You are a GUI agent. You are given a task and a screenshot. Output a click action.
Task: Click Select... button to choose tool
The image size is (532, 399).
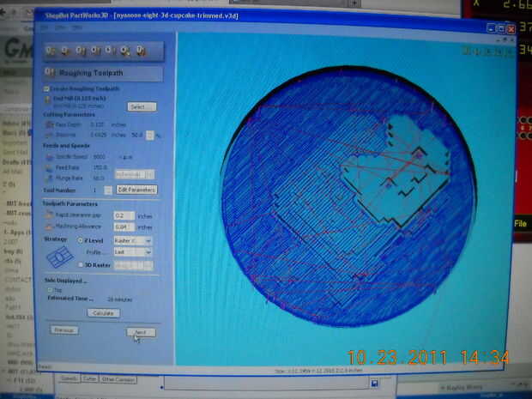(x=142, y=107)
